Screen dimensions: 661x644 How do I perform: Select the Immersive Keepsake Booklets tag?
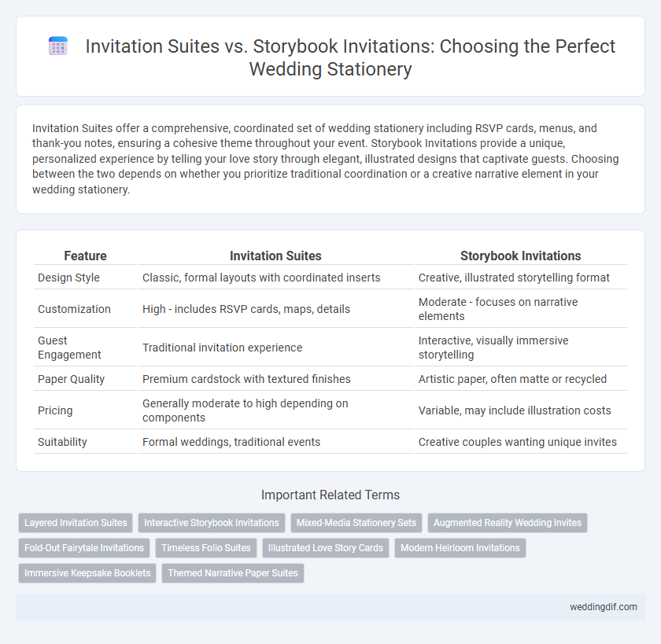(87, 573)
